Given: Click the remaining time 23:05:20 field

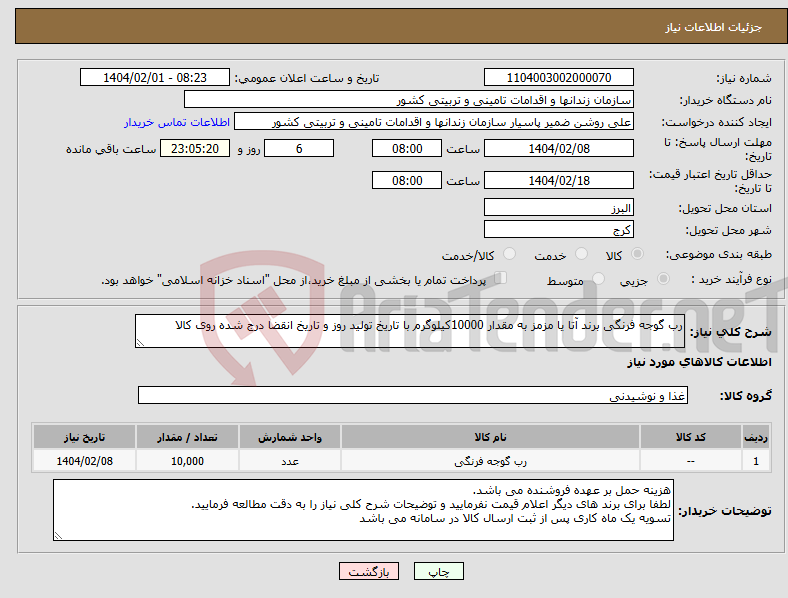Looking at the screenshot, I should [195, 148].
